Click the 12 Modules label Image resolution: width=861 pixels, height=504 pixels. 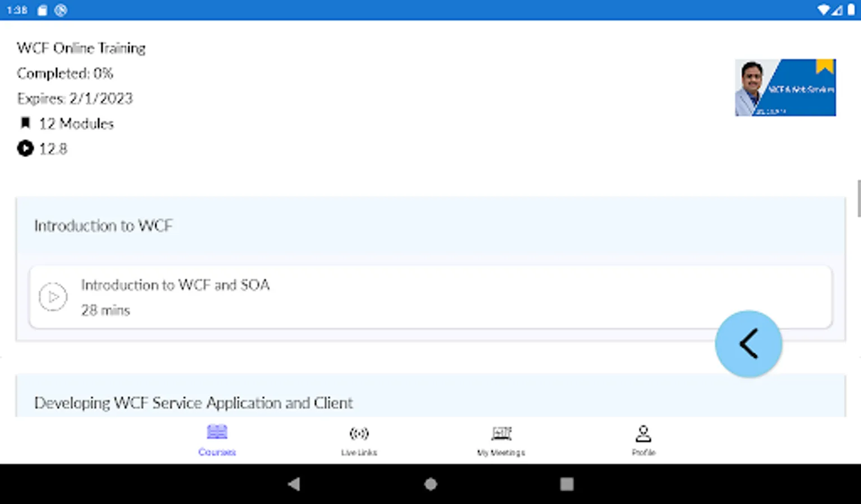[x=76, y=124]
